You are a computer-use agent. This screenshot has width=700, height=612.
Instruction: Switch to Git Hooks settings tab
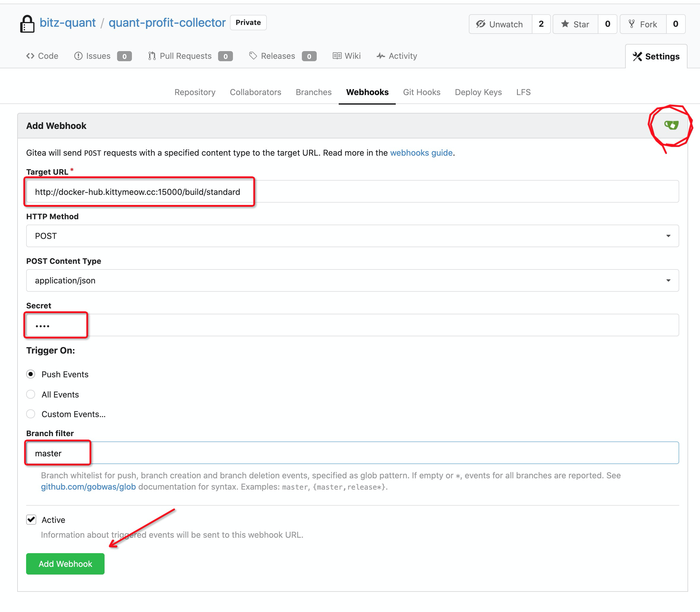(x=421, y=92)
